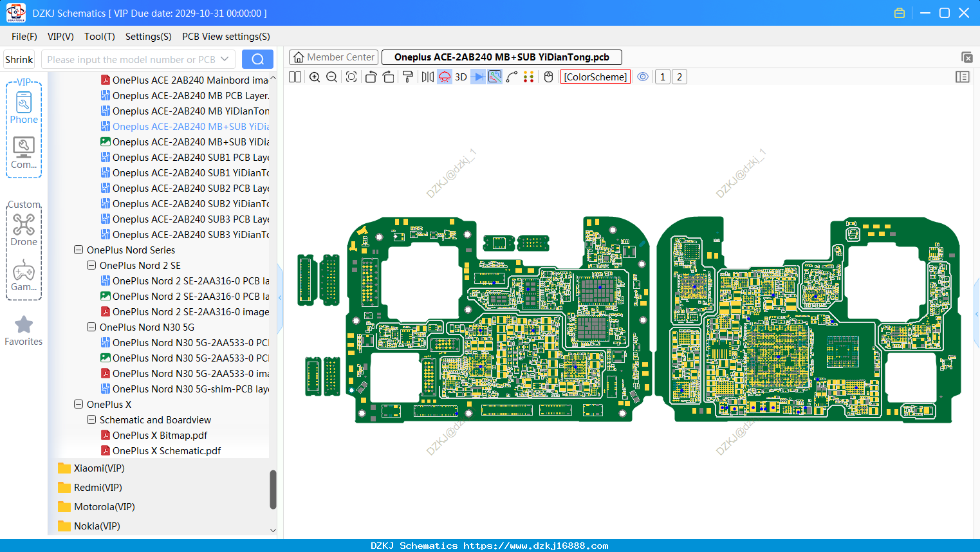This screenshot has width=980, height=552.
Task: Open OnePlus Nord 2 SE-2AA316-0 image PDF
Action: pyautogui.click(x=185, y=311)
